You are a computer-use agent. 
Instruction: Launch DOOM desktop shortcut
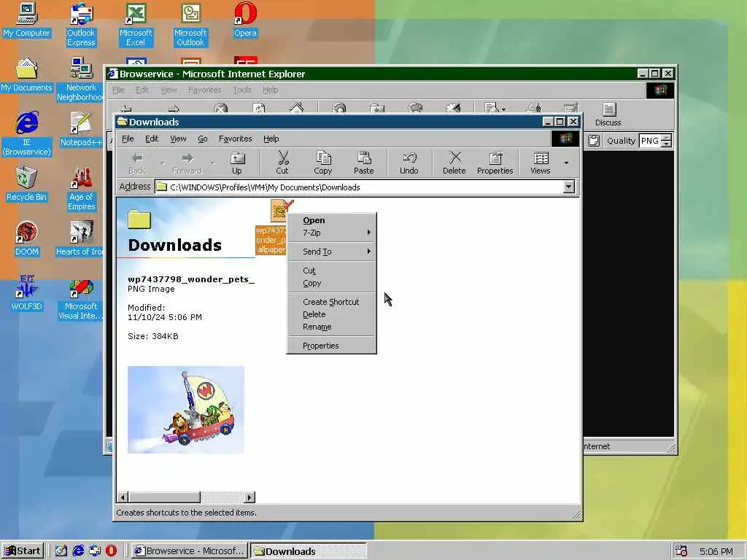tap(27, 239)
